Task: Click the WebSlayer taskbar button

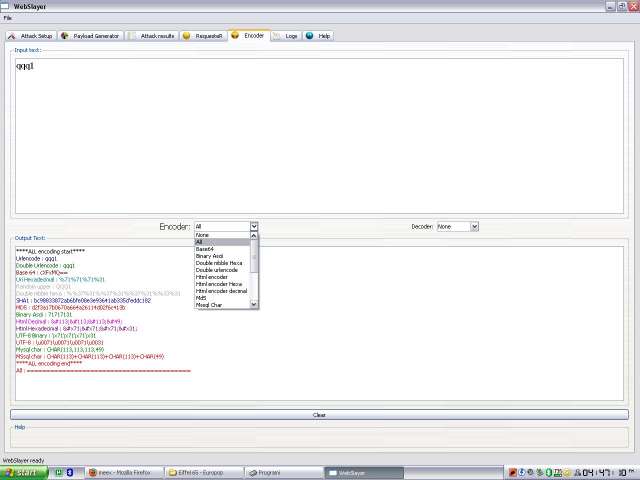Action: pyautogui.click(x=364, y=473)
